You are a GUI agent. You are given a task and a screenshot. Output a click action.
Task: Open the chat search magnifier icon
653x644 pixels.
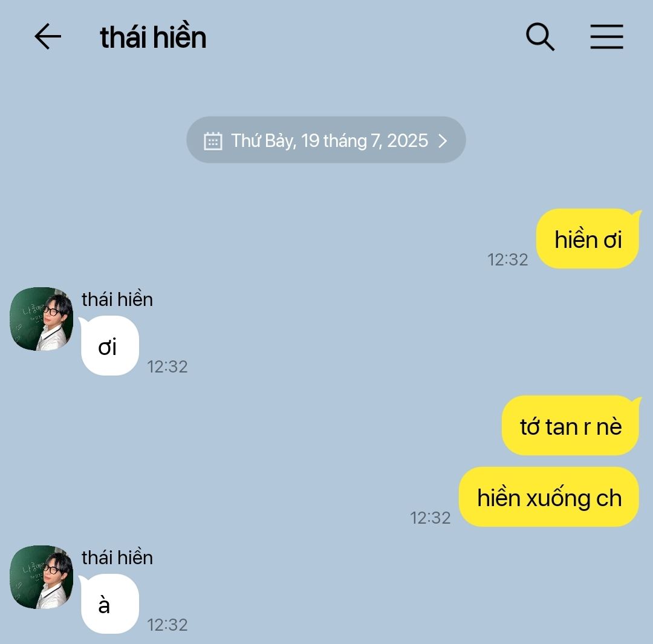pos(540,37)
